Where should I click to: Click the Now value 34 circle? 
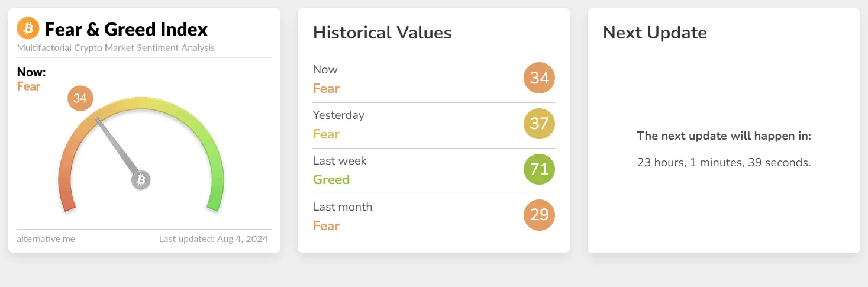tap(539, 78)
